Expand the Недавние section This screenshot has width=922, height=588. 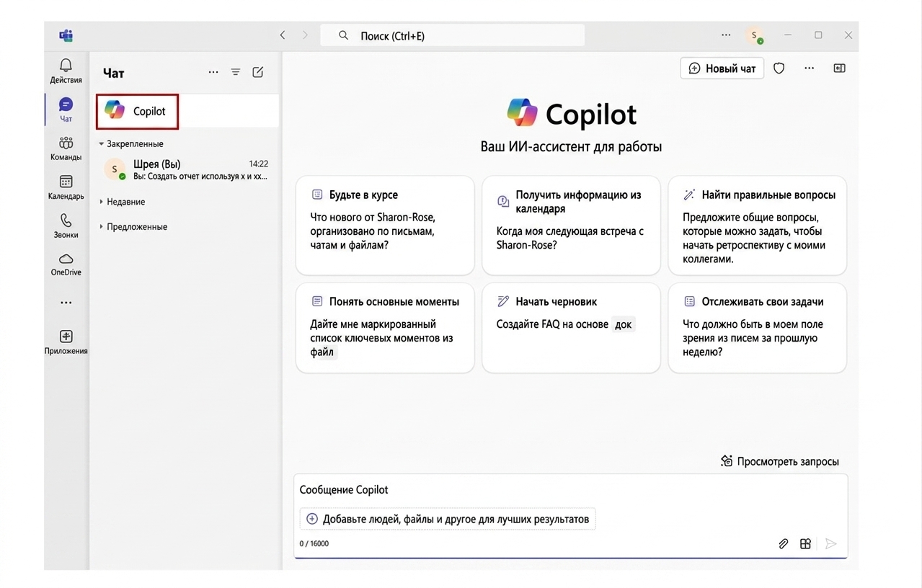(x=123, y=202)
